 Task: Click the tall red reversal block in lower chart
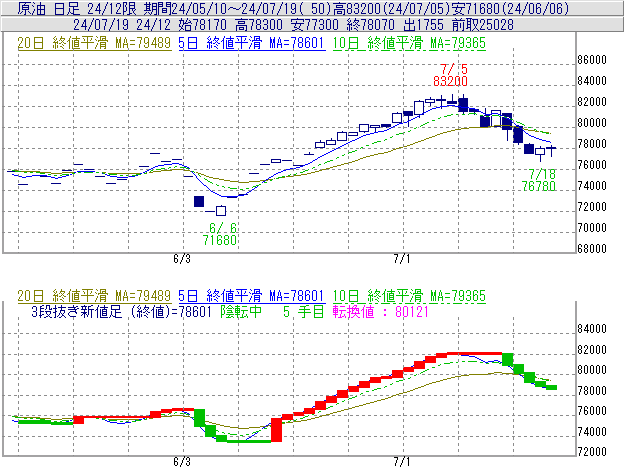click(x=277, y=430)
